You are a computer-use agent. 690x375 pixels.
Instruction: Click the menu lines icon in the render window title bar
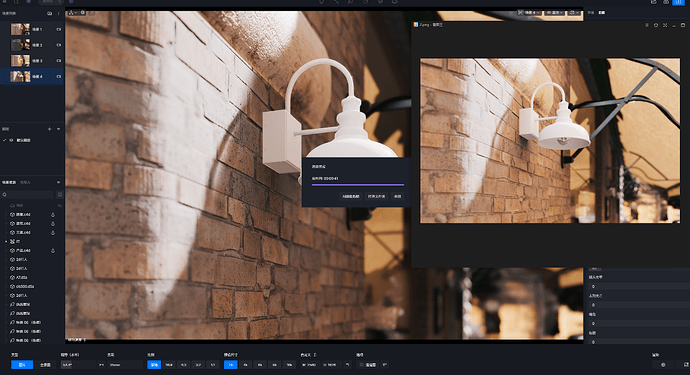647,25
